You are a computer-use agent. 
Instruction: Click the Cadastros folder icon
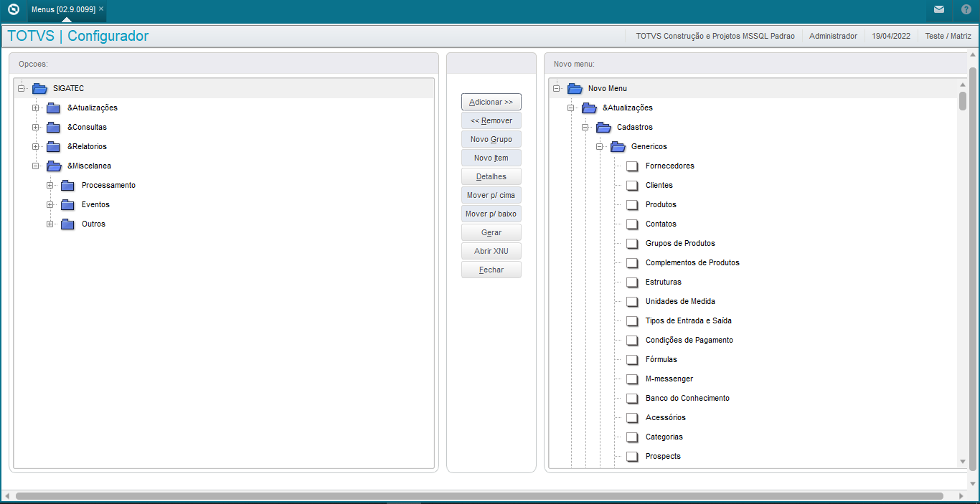click(x=603, y=127)
